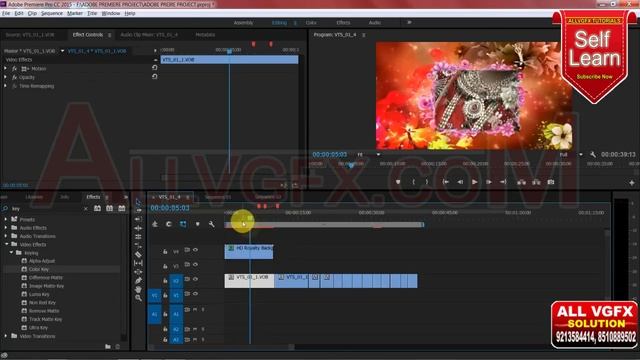Viewport: 640px width, 360px height.
Task: Toggle V3 track output eye
Action: 196,264
